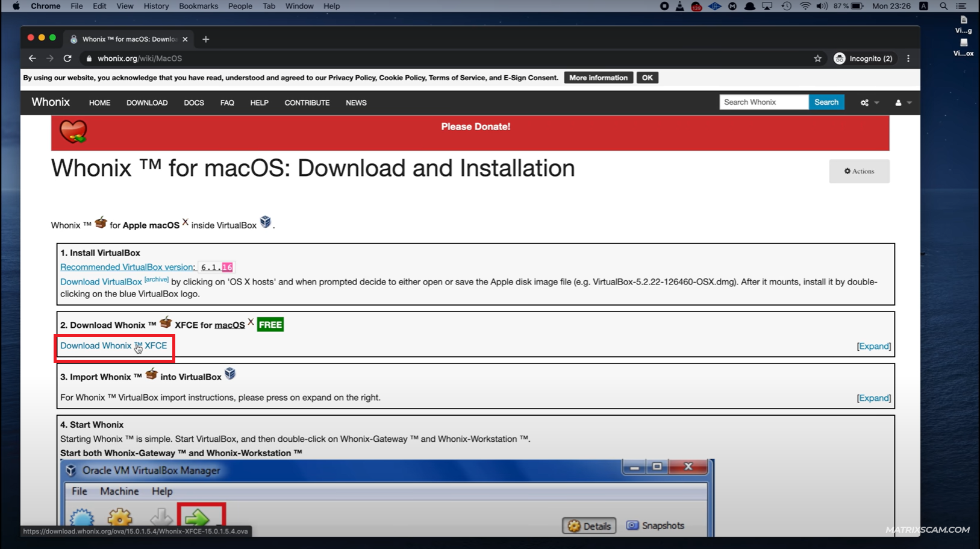
Task: Click the site lock icon in address bar
Action: click(89, 58)
